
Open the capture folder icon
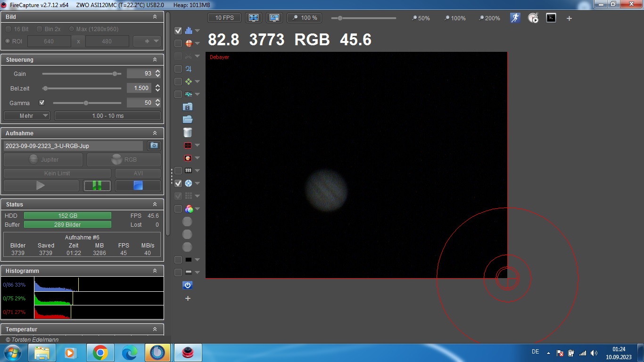188,120
